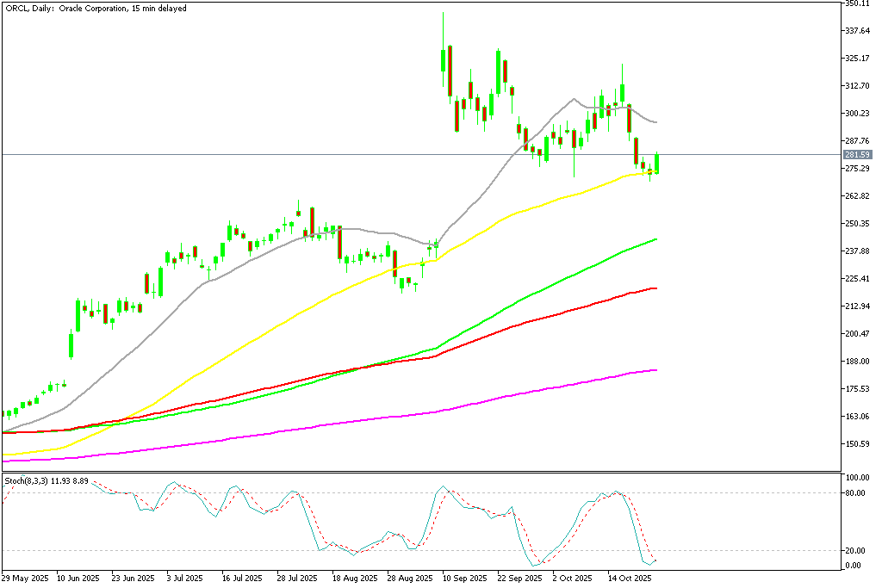The width and height of the screenshot is (882, 588).
Task: Click the 150.59 price axis label
Action: click(859, 444)
